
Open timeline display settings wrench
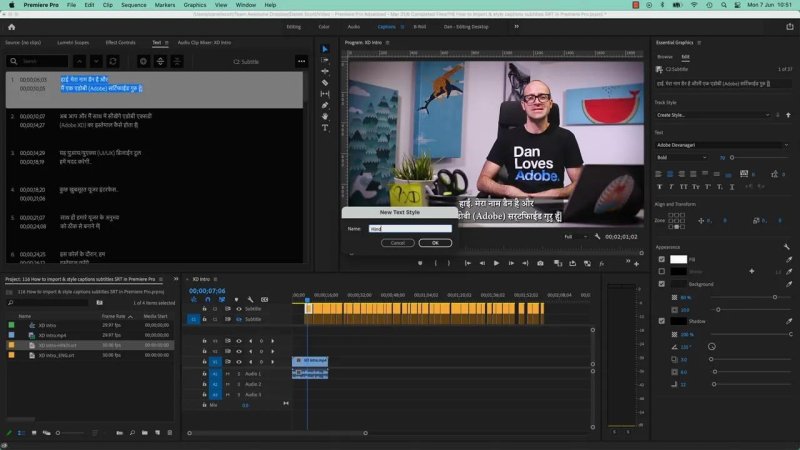(250, 299)
